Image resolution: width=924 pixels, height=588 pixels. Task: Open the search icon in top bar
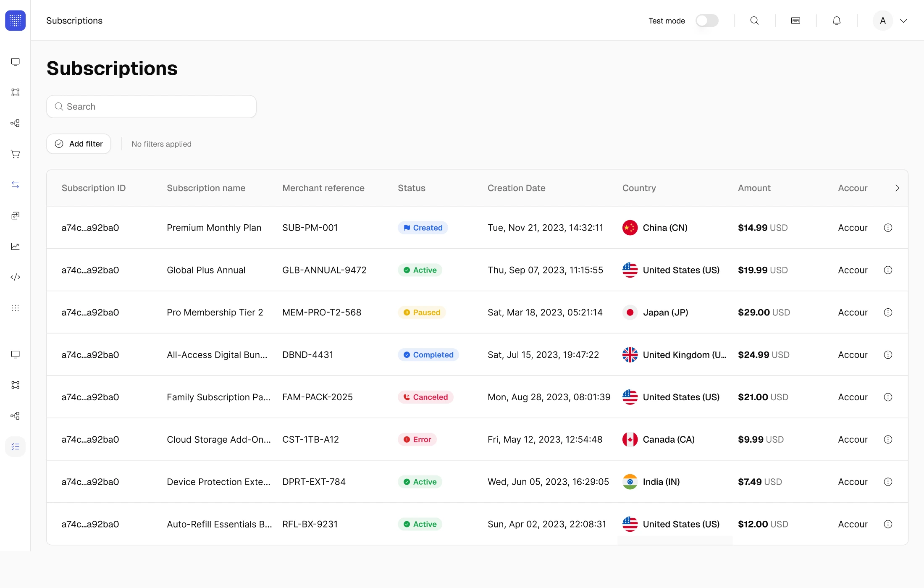coord(754,21)
